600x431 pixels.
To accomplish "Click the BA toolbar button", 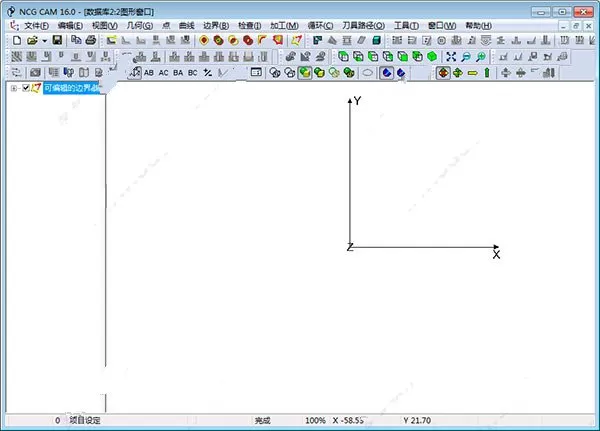I will tap(178, 73).
